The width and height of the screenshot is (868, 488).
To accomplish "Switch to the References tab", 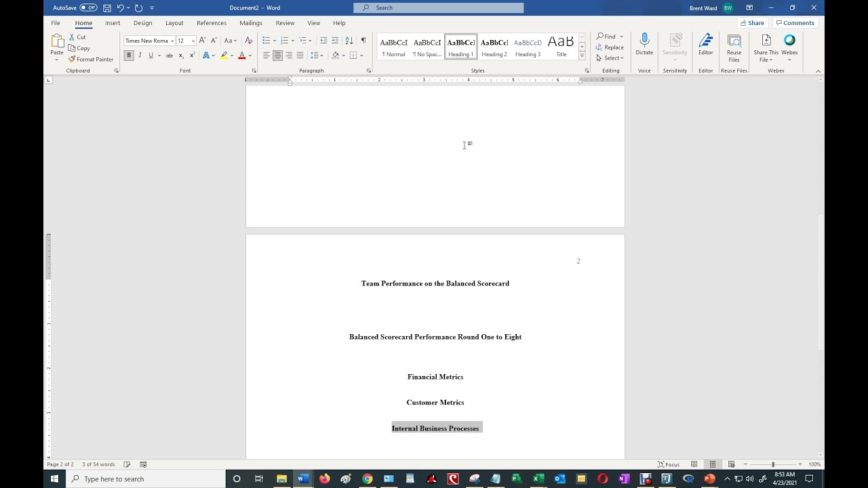I will click(x=212, y=23).
